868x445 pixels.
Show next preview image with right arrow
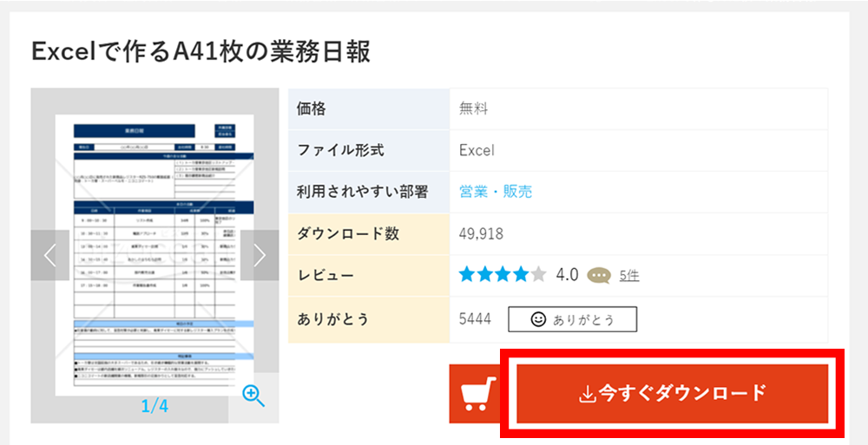[x=260, y=255]
